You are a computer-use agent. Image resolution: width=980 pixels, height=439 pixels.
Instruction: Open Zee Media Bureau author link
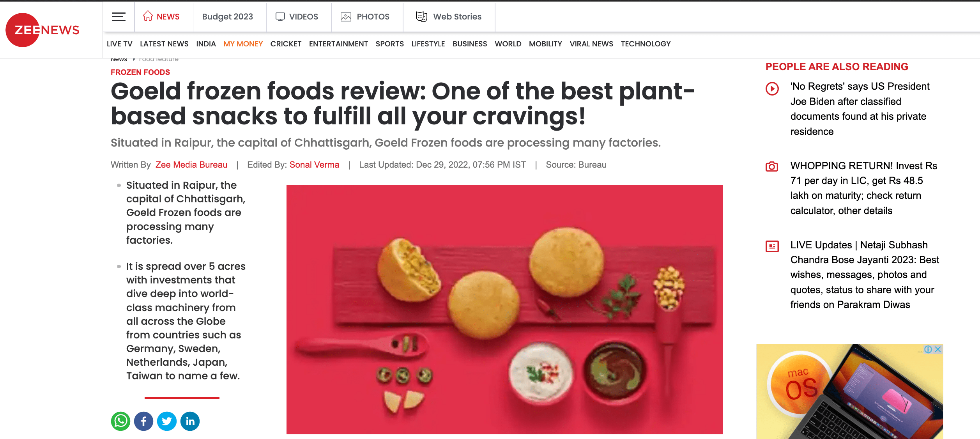(191, 165)
